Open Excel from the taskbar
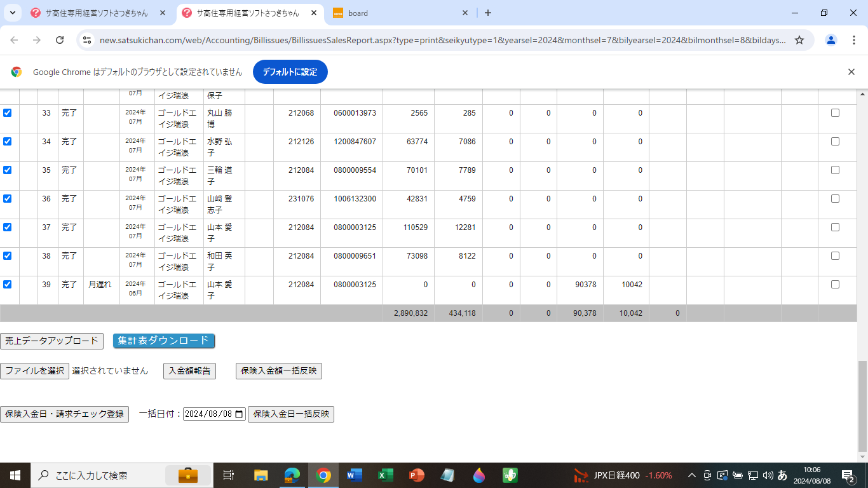This screenshot has width=868, height=488. coord(385,475)
